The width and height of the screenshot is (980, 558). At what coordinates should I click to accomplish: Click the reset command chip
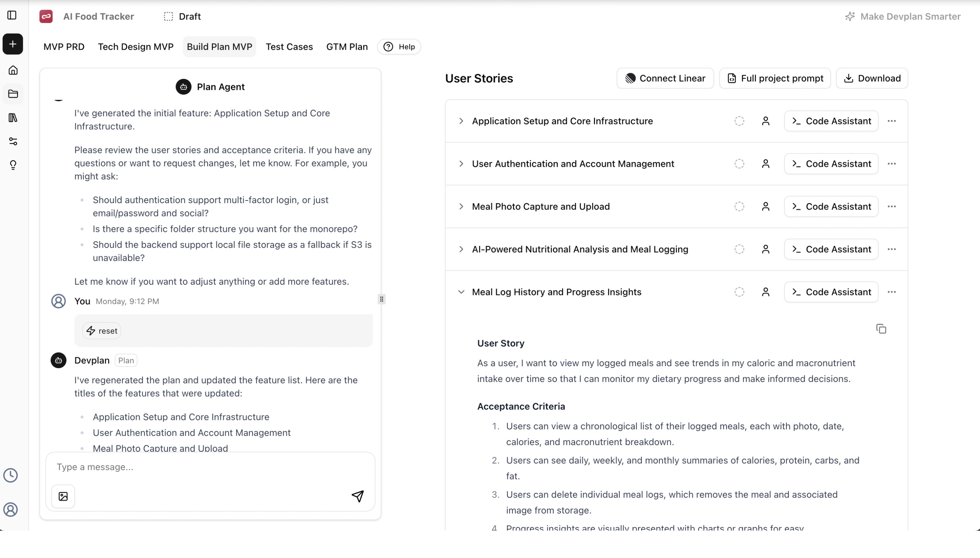pyautogui.click(x=102, y=331)
